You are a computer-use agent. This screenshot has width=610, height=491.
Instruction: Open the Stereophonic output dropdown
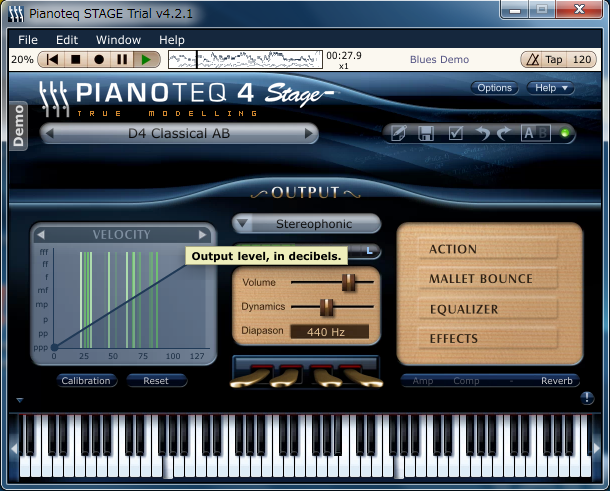tap(307, 224)
